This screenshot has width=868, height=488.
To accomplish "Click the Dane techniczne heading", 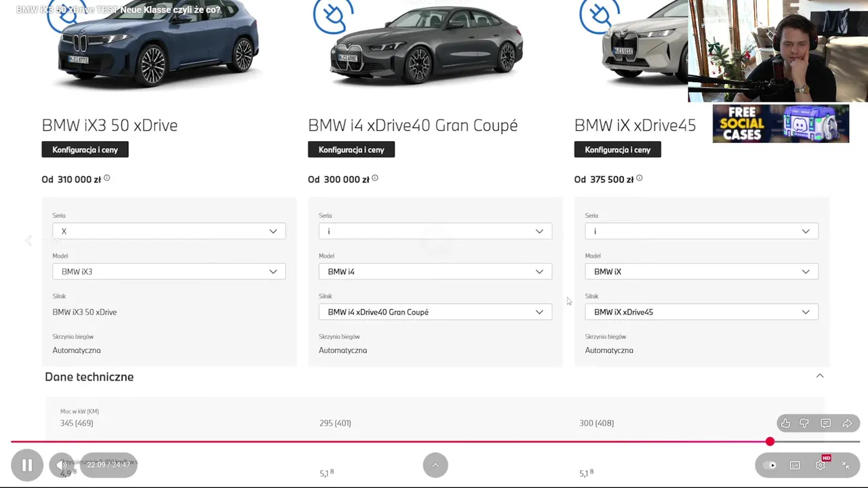I will pyautogui.click(x=89, y=377).
